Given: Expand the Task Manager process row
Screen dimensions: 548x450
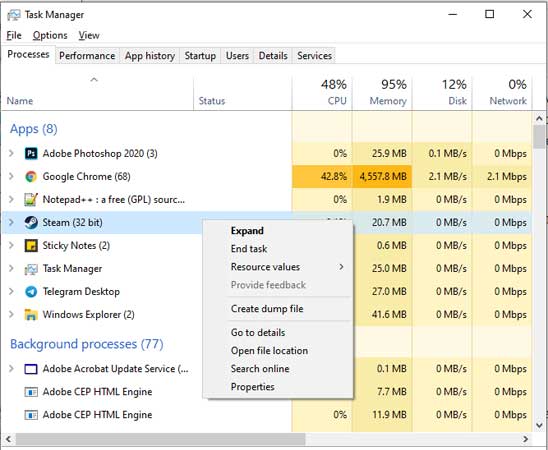Looking at the screenshot, I should coord(11,269).
